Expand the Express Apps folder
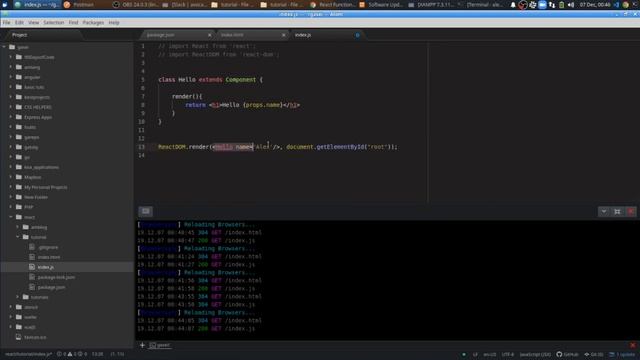Image resolution: width=640 pixels, height=360 pixels. [11, 117]
